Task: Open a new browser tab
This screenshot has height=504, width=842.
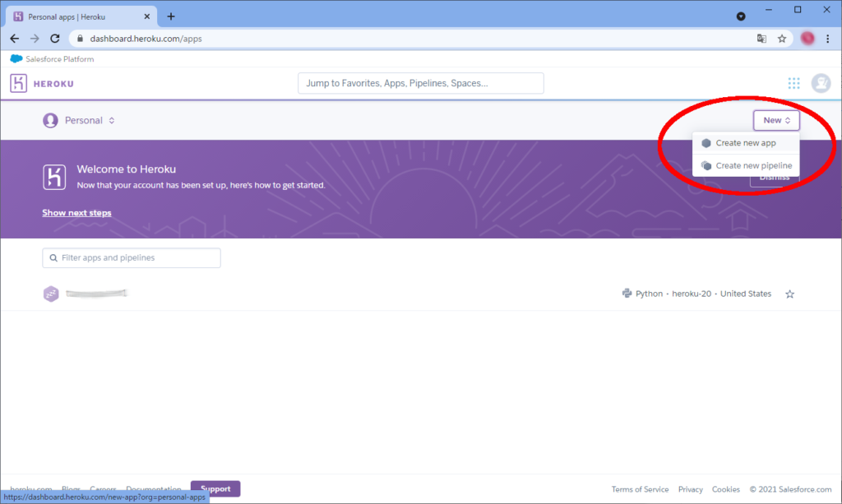Action: click(171, 16)
